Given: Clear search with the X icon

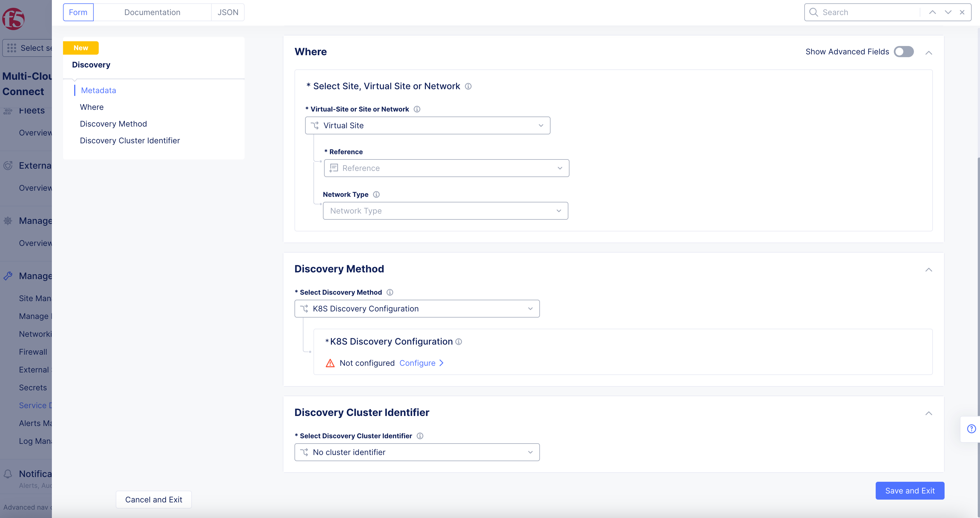Looking at the screenshot, I should click(x=962, y=12).
